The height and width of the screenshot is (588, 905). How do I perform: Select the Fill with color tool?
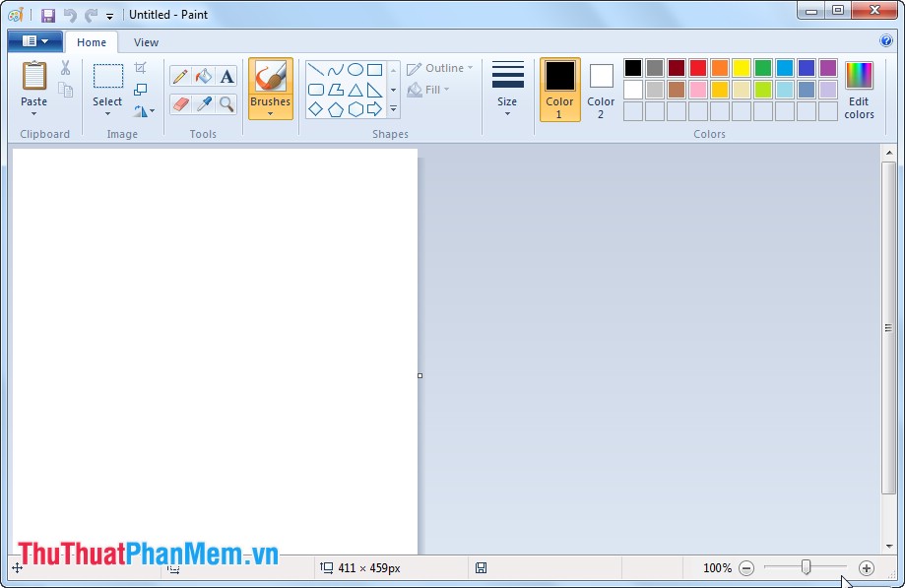(x=203, y=75)
